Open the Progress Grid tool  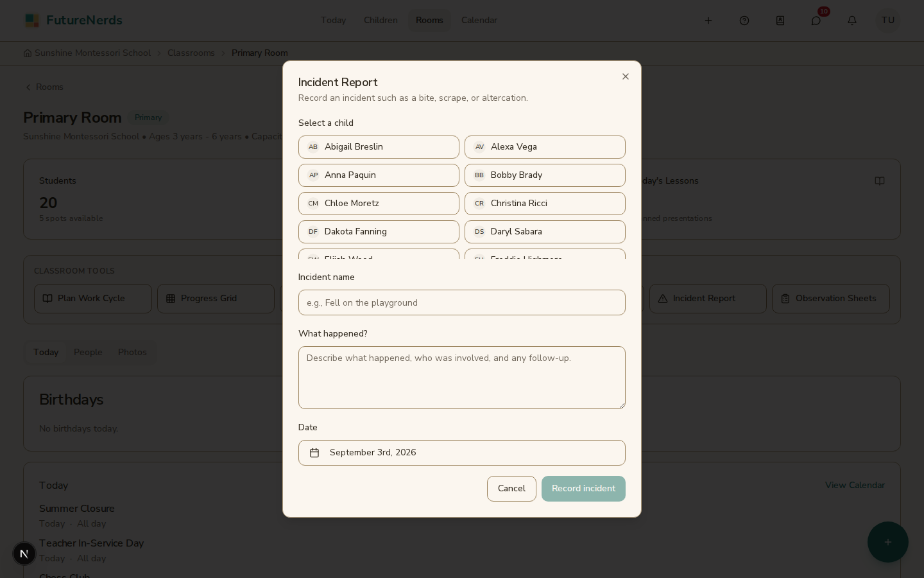pos(216,299)
